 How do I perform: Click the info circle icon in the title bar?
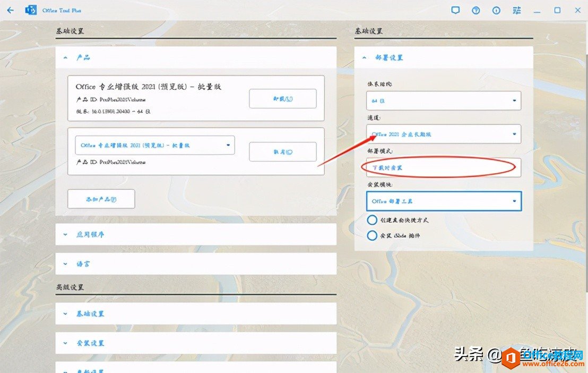[496, 10]
